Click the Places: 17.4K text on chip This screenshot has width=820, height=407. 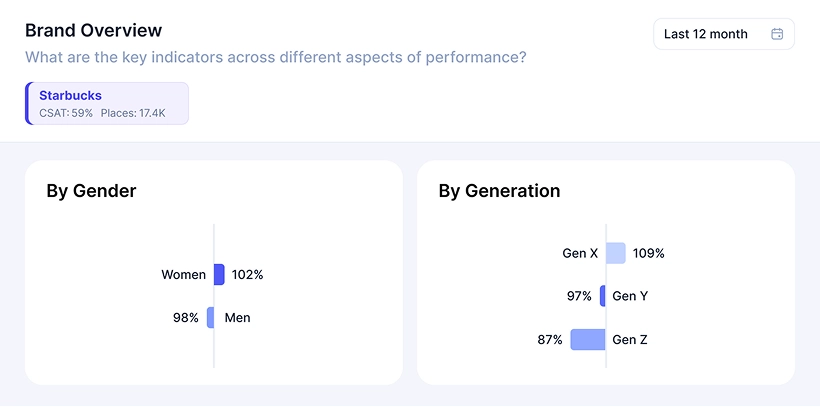point(133,113)
